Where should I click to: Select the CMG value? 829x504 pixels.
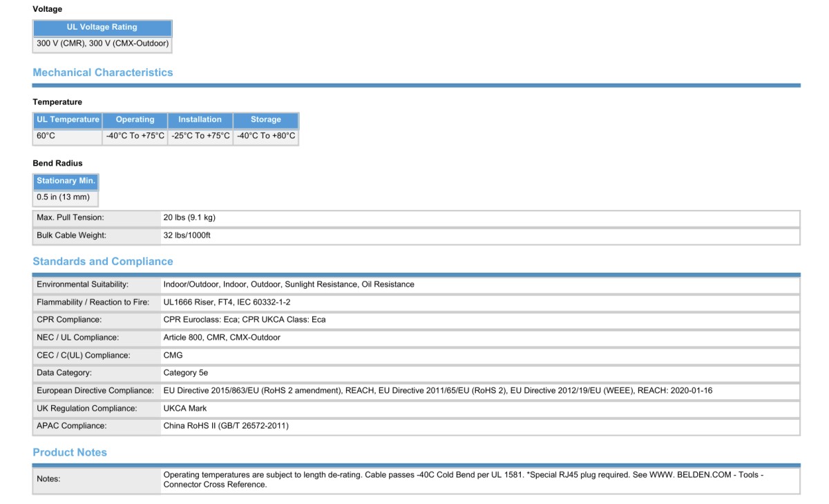173,356
